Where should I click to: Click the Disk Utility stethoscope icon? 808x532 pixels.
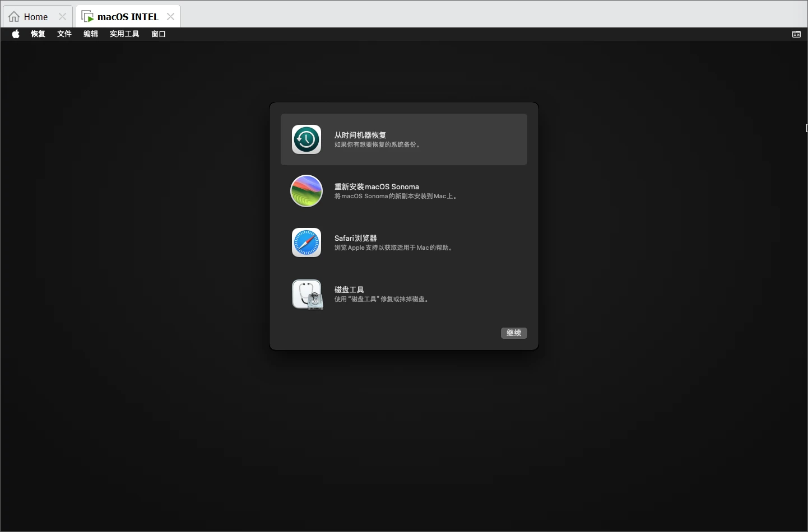(x=307, y=295)
